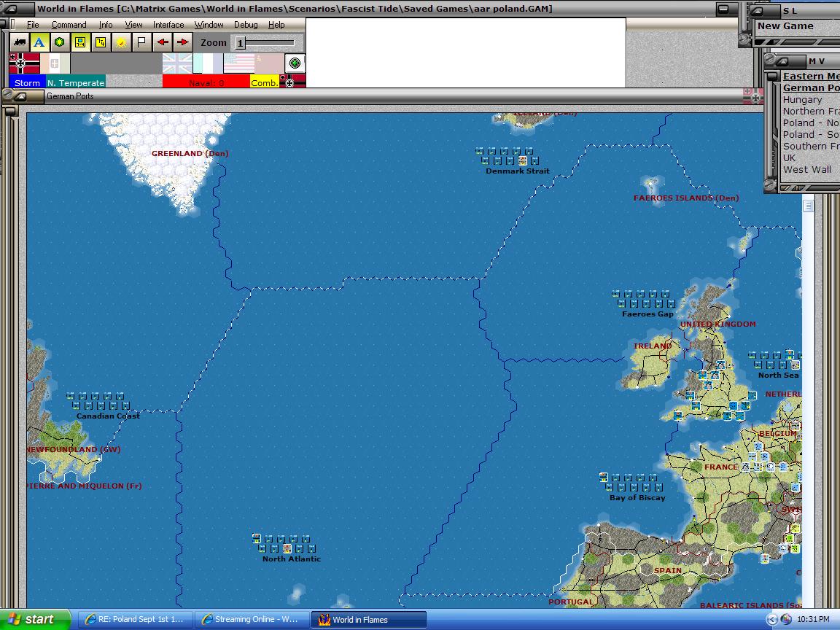Click the Faeroes Gap sea box icons
The width and height of the screenshot is (840, 630).
pos(643,299)
